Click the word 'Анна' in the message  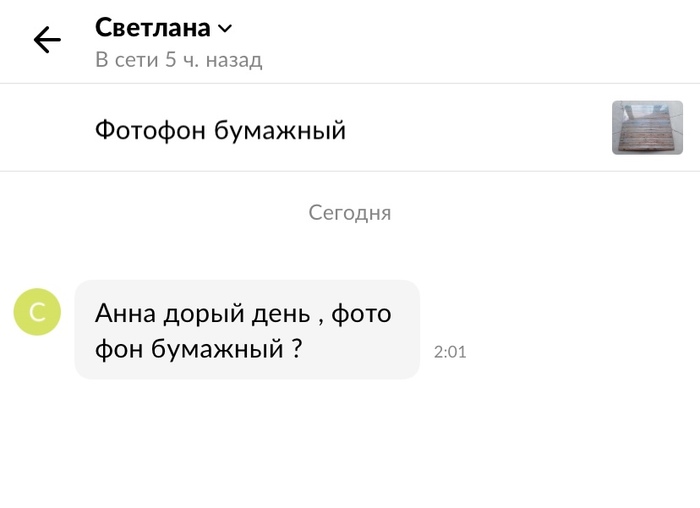(125, 313)
